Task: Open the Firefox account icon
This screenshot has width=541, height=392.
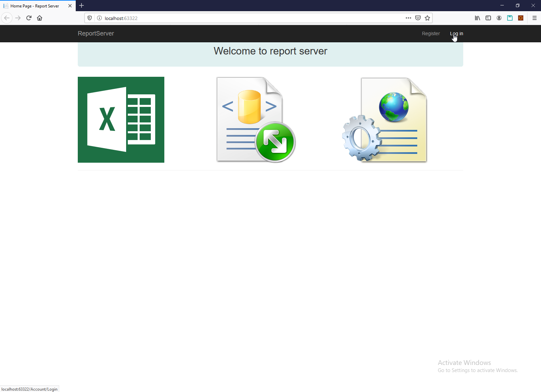Action: (x=499, y=18)
